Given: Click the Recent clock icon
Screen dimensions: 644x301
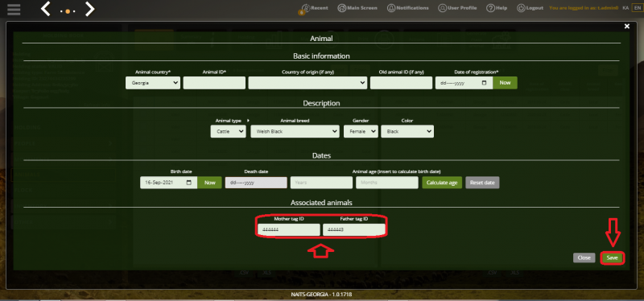Looking at the screenshot, I should (x=306, y=8).
